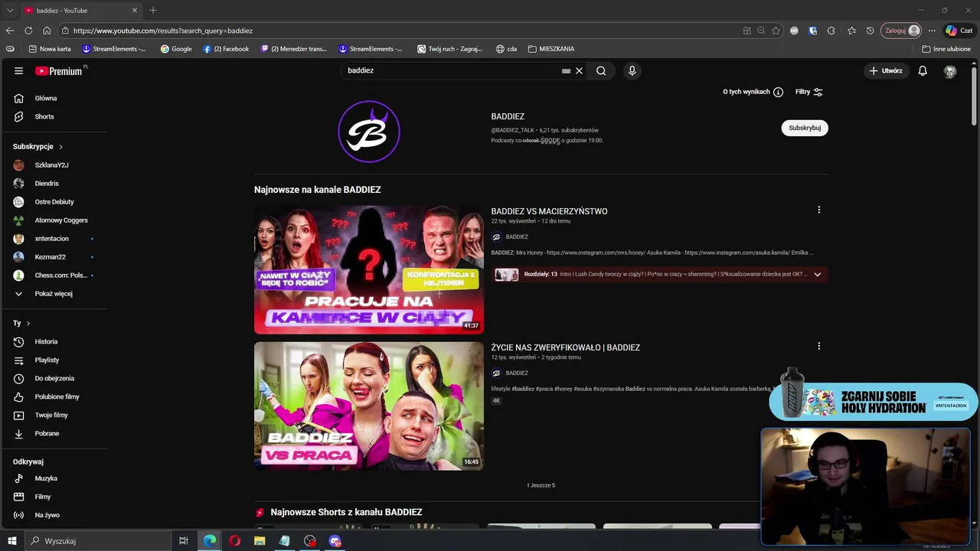Click the Utwórz create button

(x=885, y=70)
